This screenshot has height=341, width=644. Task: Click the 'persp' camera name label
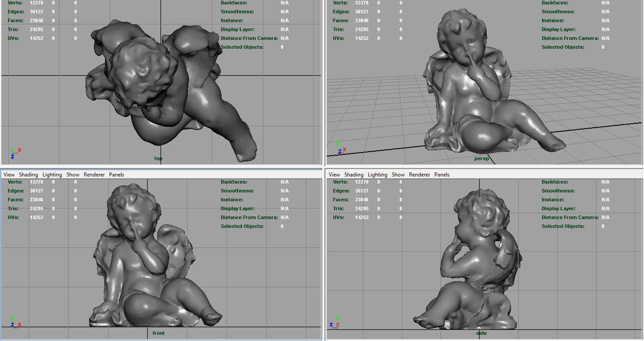click(x=481, y=158)
